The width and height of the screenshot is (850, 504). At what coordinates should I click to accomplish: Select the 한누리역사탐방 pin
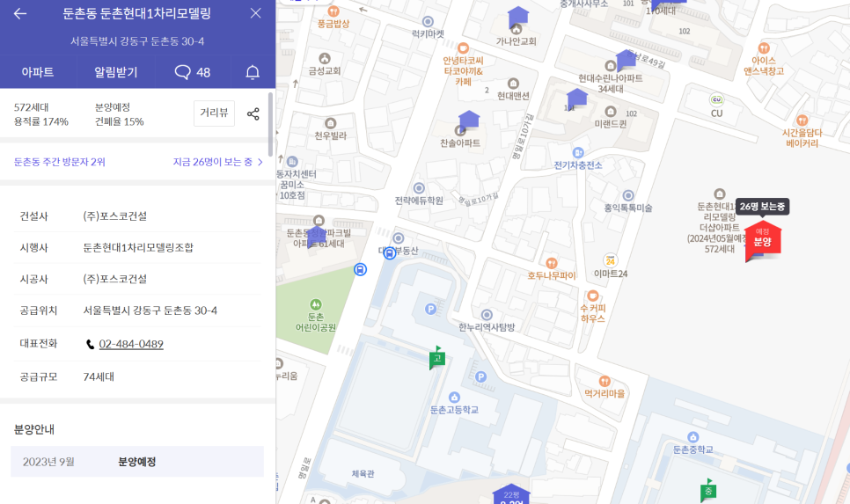487,315
